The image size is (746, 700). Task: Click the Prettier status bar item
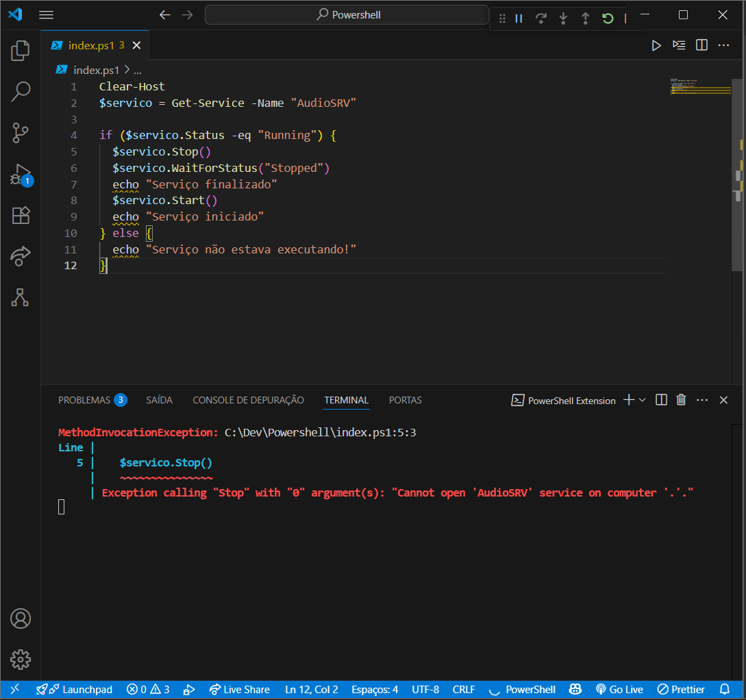pyautogui.click(x=681, y=690)
